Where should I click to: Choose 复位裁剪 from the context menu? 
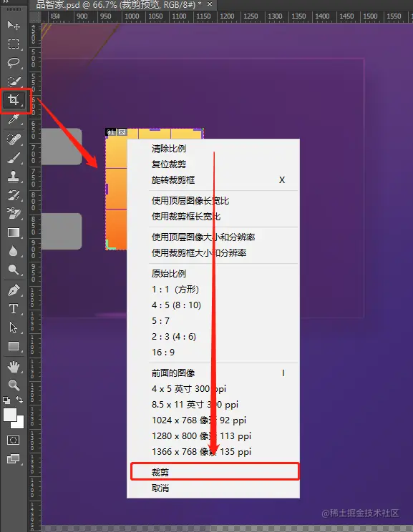pos(213,164)
